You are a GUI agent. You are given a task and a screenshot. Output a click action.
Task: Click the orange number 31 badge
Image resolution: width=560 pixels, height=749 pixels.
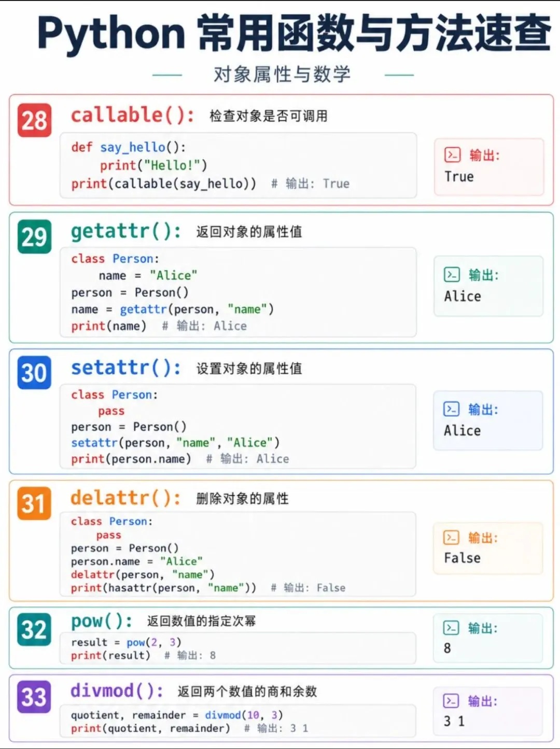click(34, 503)
